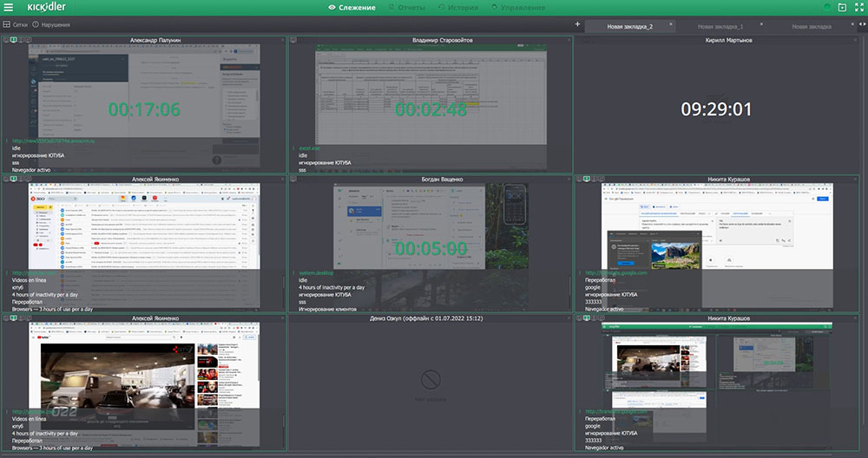The height and width of the screenshot is (458, 868).
Task: Select the offline Дениз Озкул cell
Action: click(431, 382)
